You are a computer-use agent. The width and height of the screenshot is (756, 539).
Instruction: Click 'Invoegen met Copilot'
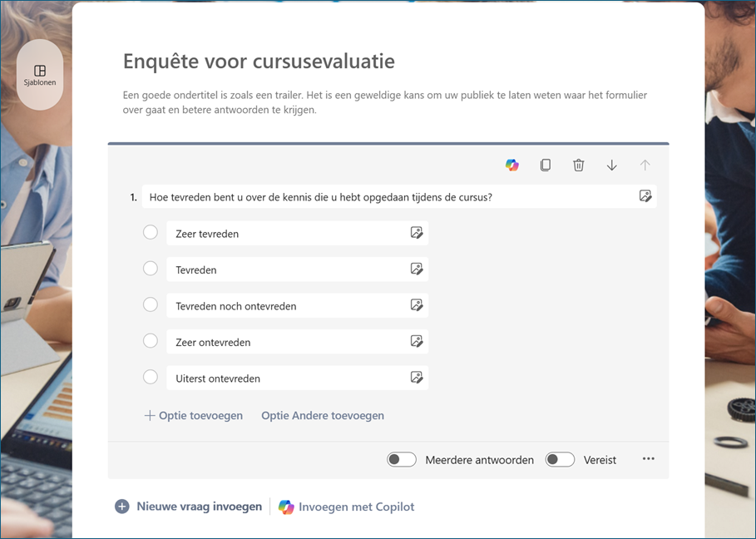tap(347, 507)
